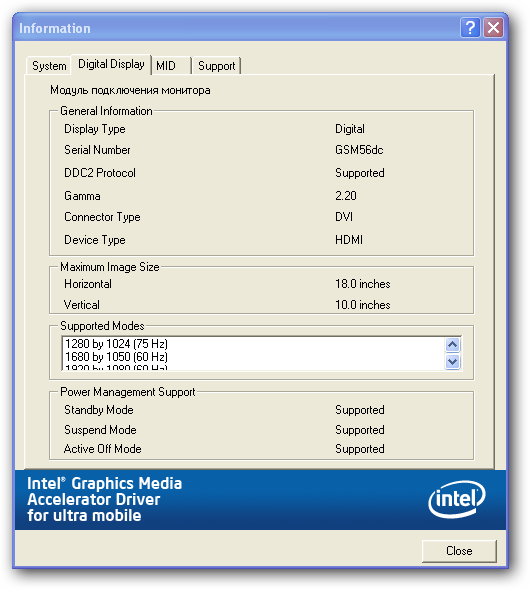Click the help question mark icon

(470, 28)
